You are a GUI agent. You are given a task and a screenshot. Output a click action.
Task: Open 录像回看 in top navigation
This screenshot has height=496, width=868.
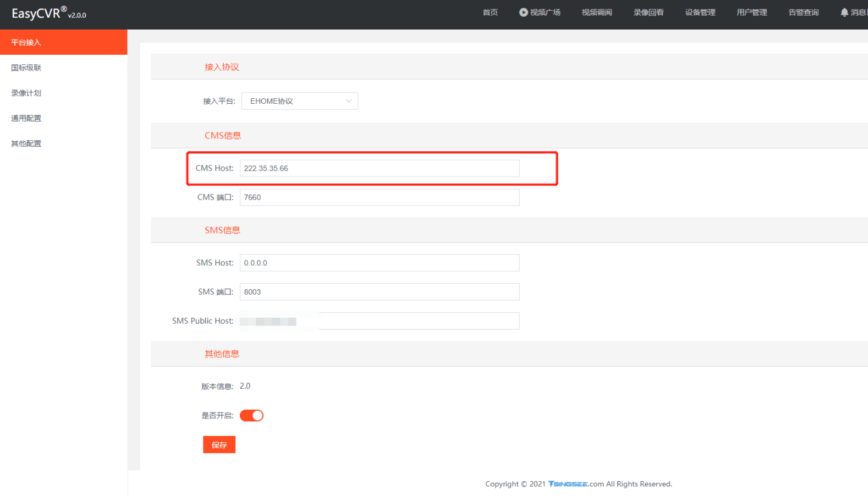tap(648, 13)
